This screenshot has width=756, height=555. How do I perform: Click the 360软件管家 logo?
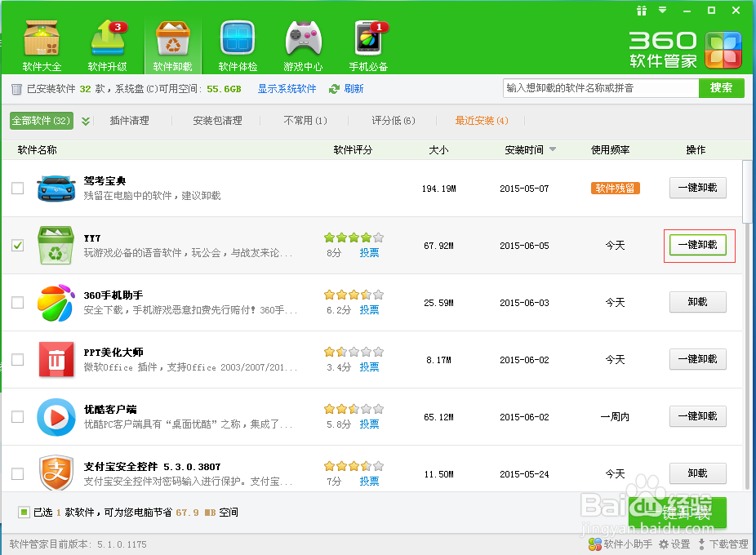[685, 50]
